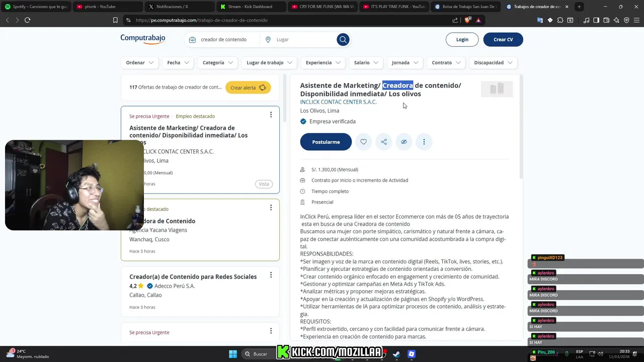Open three-dot menu on Creadora de Contenido card
This screenshot has height=362, width=644.
click(x=271, y=208)
